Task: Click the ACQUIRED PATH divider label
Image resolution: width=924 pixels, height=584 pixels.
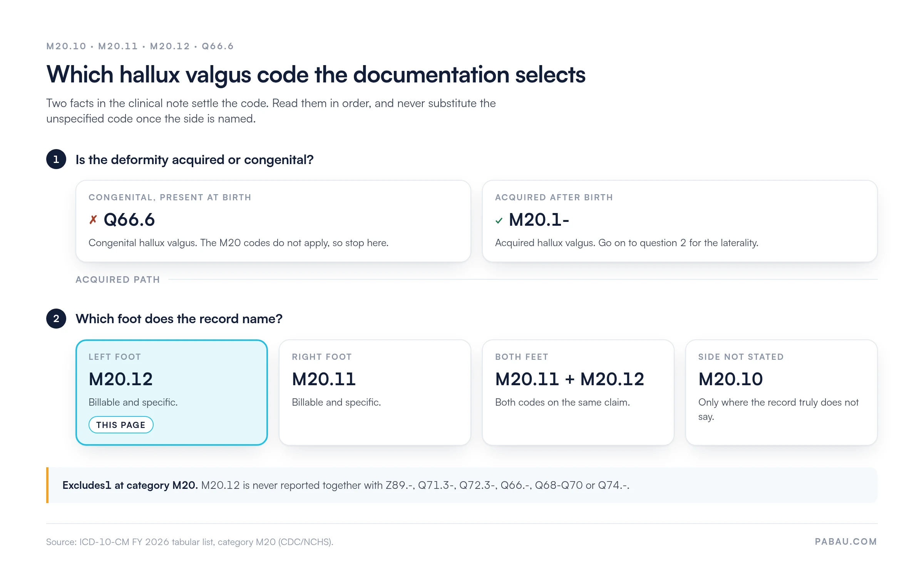Action: click(118, 280)
